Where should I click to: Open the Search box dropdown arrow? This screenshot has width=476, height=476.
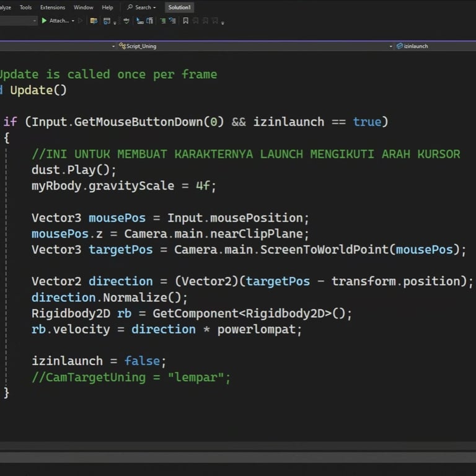coord(154,7)
